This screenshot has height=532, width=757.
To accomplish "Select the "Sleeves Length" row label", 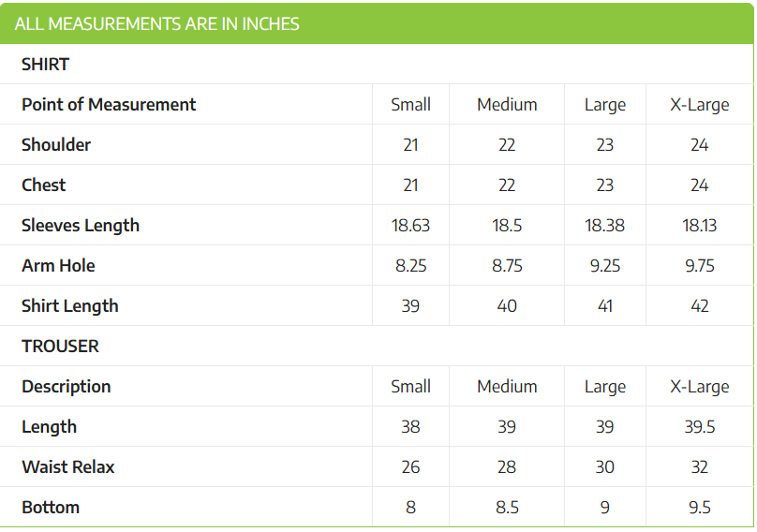I will pos(81,226).
